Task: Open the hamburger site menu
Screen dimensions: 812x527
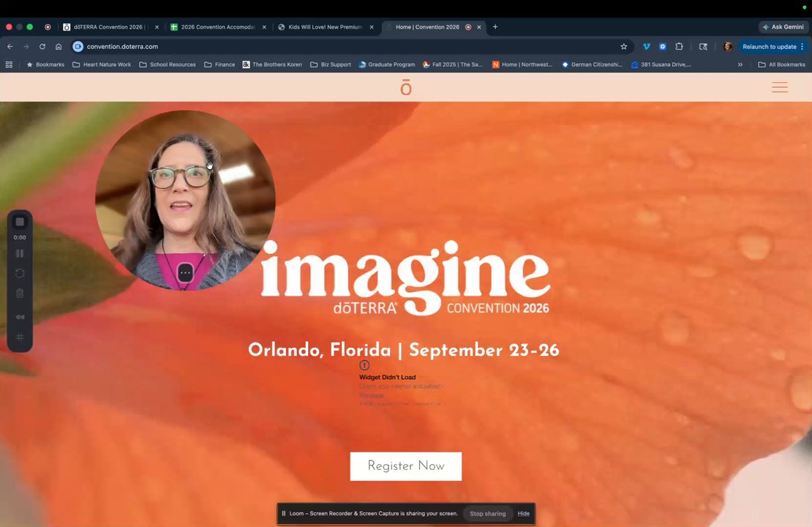Action: click(x=779, y=87)
